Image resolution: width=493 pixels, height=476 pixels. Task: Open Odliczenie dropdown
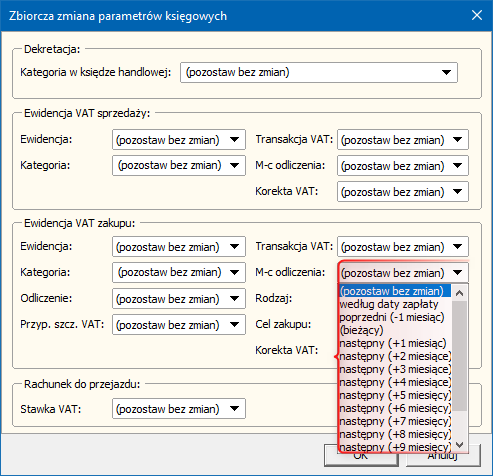pyautogui.click(x=179, y=299)
